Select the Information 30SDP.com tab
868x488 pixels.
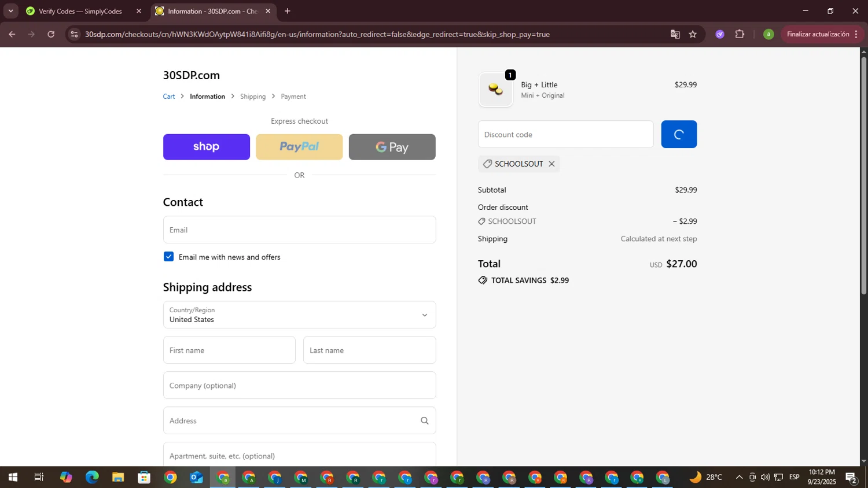[x=212, y=11]
